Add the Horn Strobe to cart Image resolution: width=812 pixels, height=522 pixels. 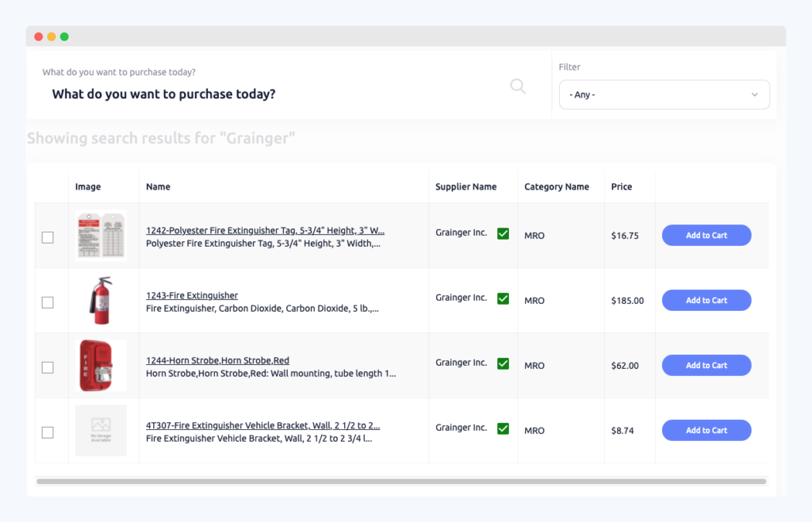coord(706,365)
